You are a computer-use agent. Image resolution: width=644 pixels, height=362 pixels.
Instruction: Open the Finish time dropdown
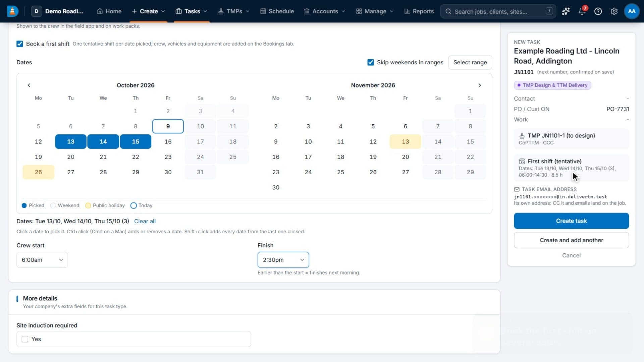[283, 260]
